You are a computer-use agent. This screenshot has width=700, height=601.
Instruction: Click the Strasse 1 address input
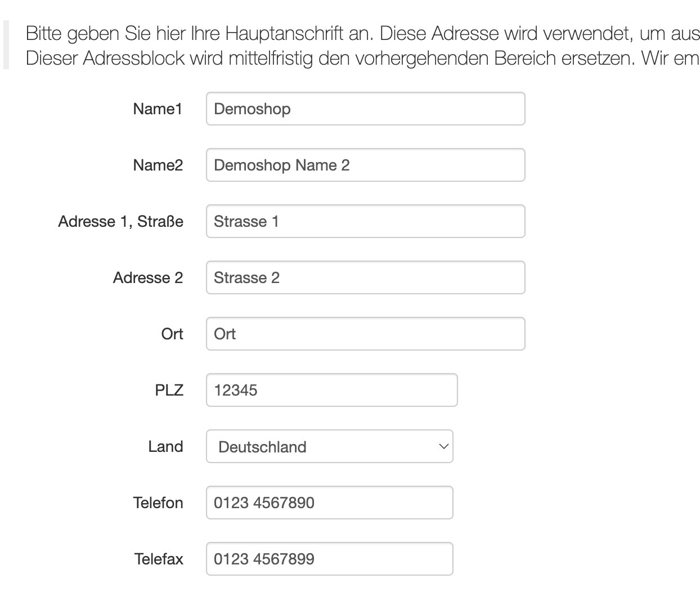tap(365, 221)
